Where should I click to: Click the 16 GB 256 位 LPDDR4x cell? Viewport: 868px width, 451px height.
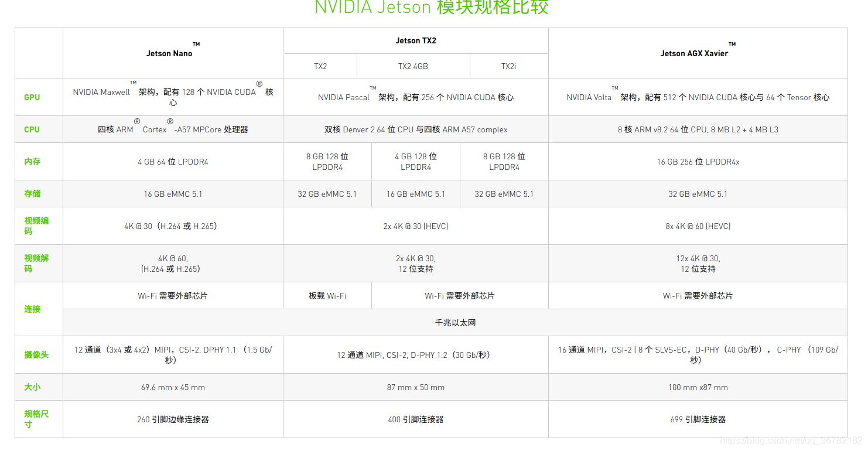click(698, 162)
